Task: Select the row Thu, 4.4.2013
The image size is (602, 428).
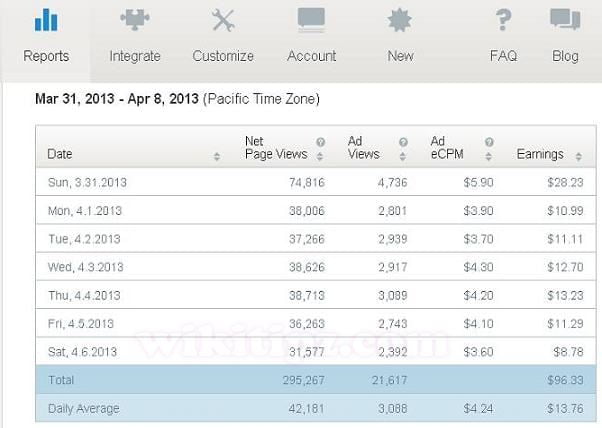Action: 316,295
